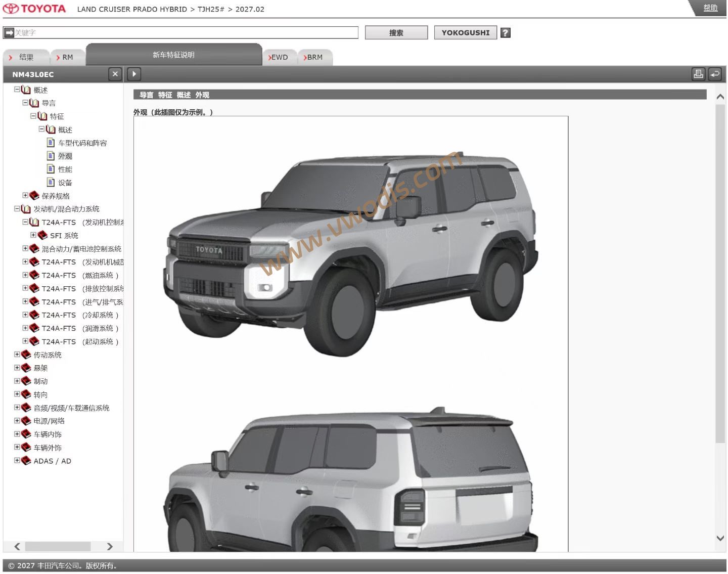Click the play arrow button beside the NM43L0EC panel
This screenshot has width=728, height=574.
click(x=134, y=74)
